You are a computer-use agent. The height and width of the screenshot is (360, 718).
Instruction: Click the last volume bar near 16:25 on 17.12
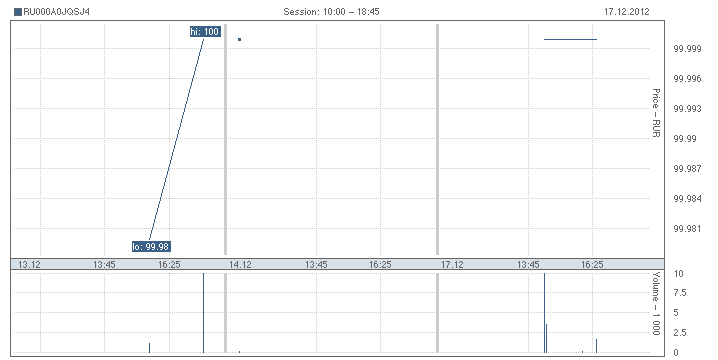(596, 346)
